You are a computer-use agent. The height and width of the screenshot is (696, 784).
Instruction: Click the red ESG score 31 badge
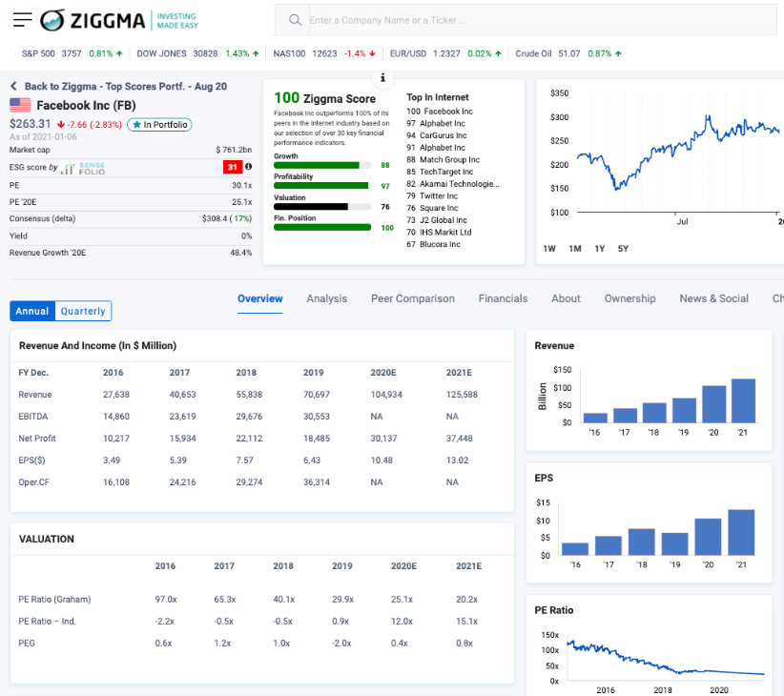pyautogui.click(x=233, y=167)
